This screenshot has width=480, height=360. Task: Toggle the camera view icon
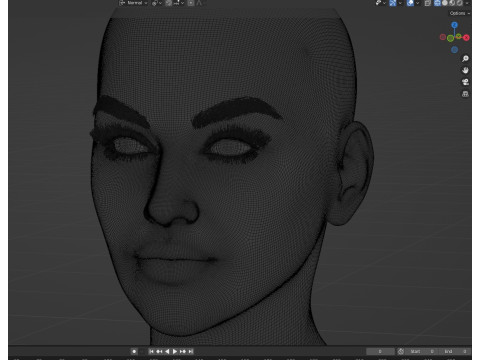click(x=465, y=82)
